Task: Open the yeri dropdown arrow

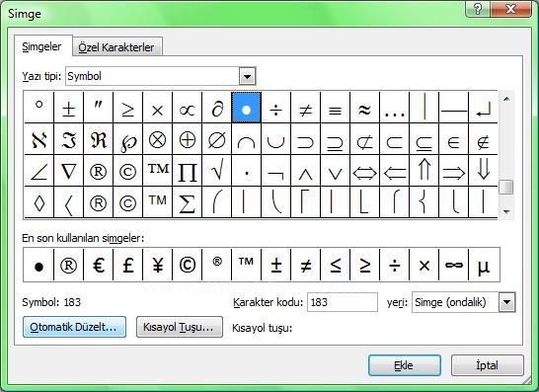Action: pos(507,302)
